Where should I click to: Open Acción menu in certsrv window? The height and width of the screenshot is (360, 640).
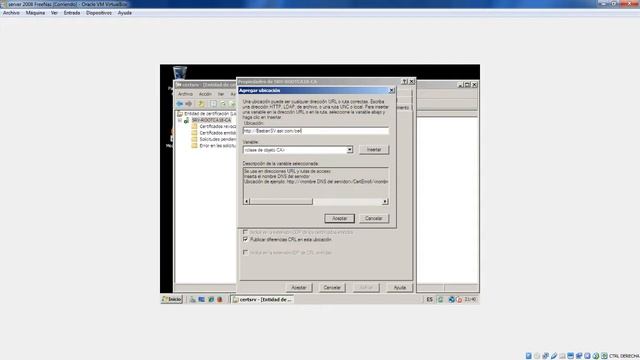205,94
